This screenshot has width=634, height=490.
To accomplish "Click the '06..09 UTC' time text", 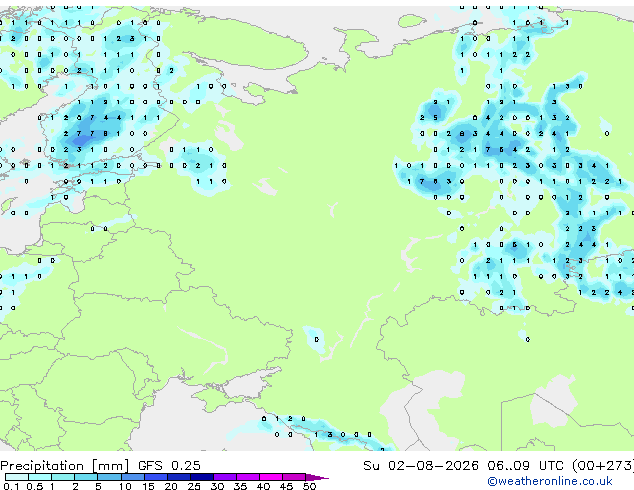I will [x=525, y=466].
